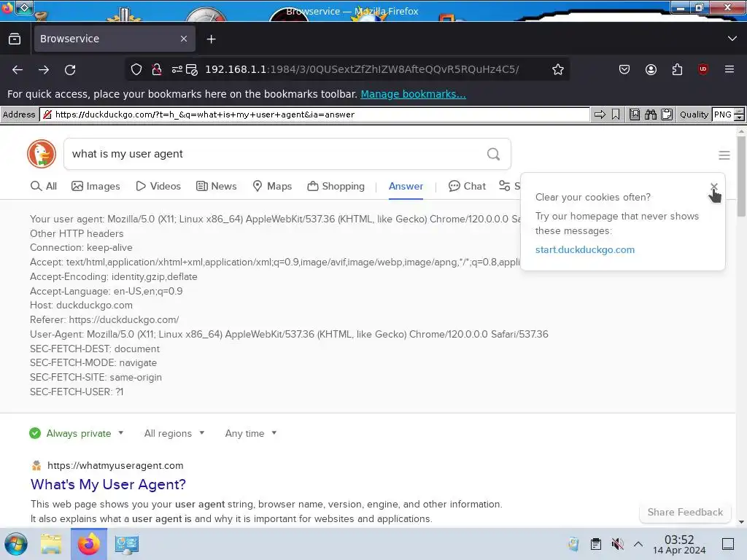Expand Any time dropdown
This screenshot has width=747, height=560.
click(x=251, y=433)
